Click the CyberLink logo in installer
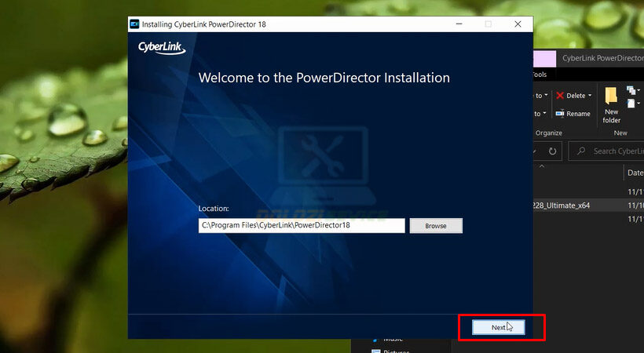The height and width of the screenshot is (353, 644). [x=161, y=49]
